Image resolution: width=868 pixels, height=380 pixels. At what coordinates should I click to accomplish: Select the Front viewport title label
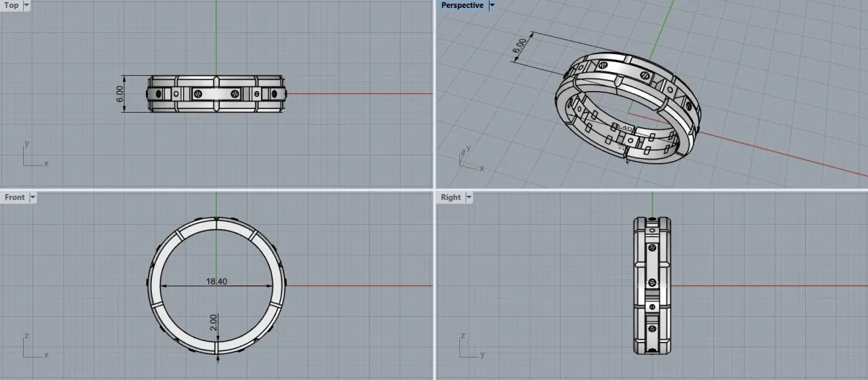14,197
